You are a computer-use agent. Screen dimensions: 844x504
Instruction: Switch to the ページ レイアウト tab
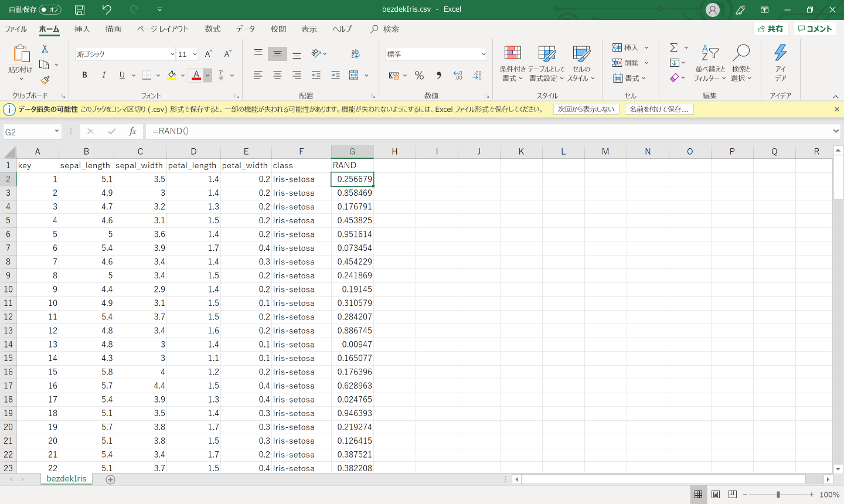[x=163, y=29]
